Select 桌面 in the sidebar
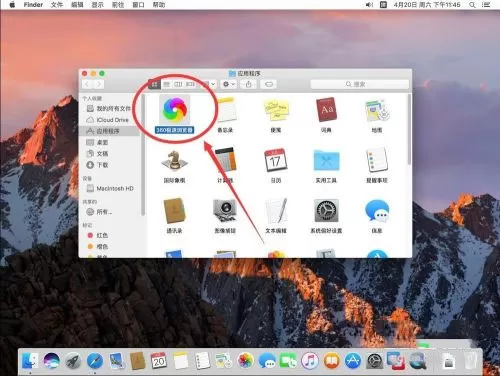500x376 pixels. point(109,142)
